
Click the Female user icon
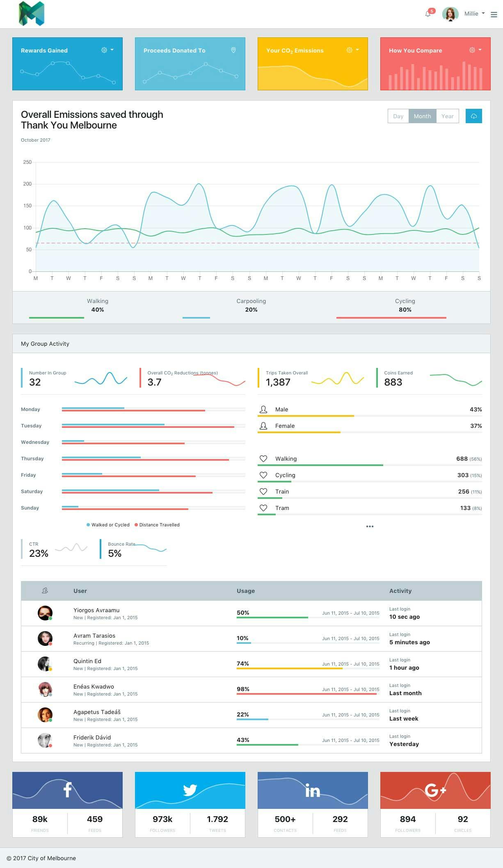pyautogui.click(x=263, y=426)
